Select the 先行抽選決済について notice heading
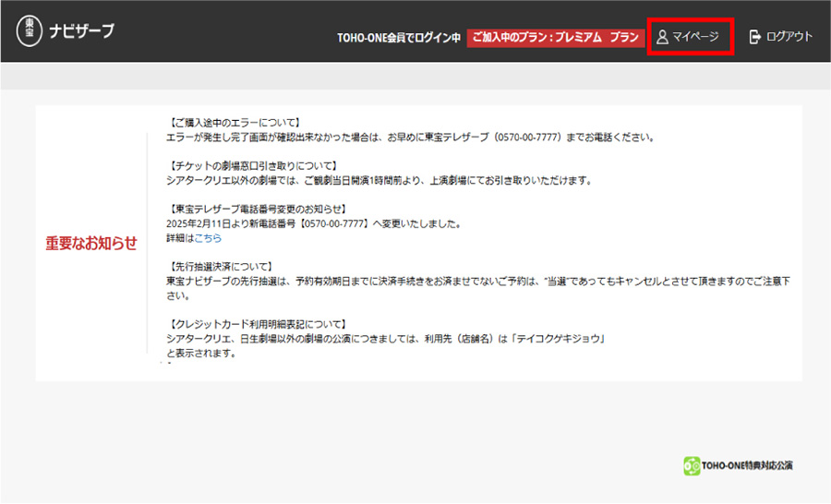Image resolution: width=831 pixels, height=504 pixels. tap(225, 266)
